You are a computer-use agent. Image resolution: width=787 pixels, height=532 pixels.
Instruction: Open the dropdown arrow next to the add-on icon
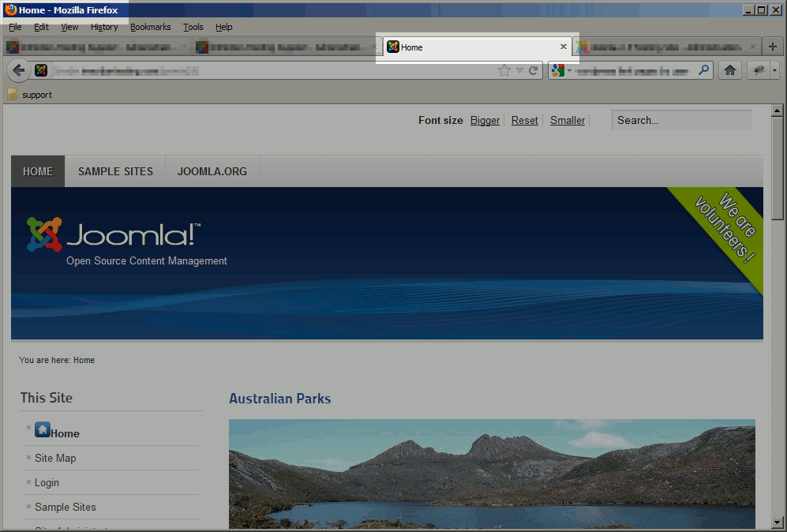(774, 71)
